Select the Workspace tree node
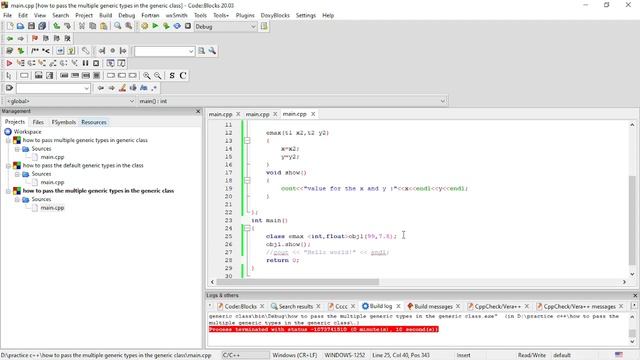 click(x=27, y=132)
